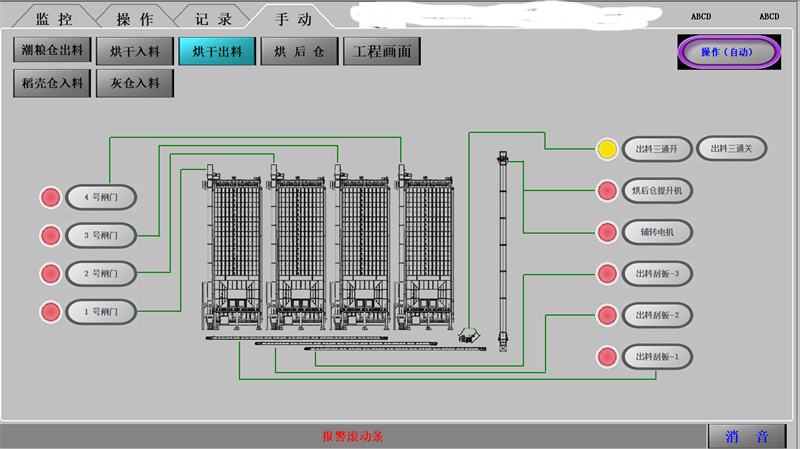Click the red lamp beside 烘后仓提升机
Image resolution: width=800 pixels, height=449 pixels.
tap(607, 191)
